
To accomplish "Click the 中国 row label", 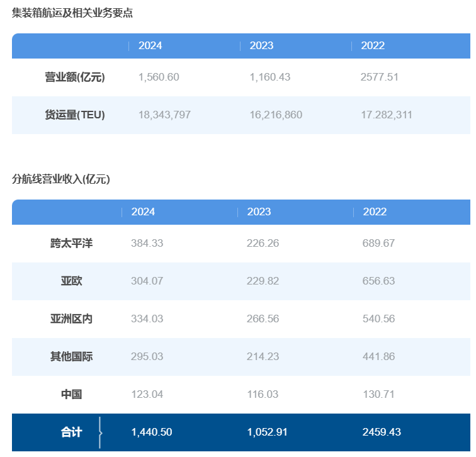I will [71, 395].
